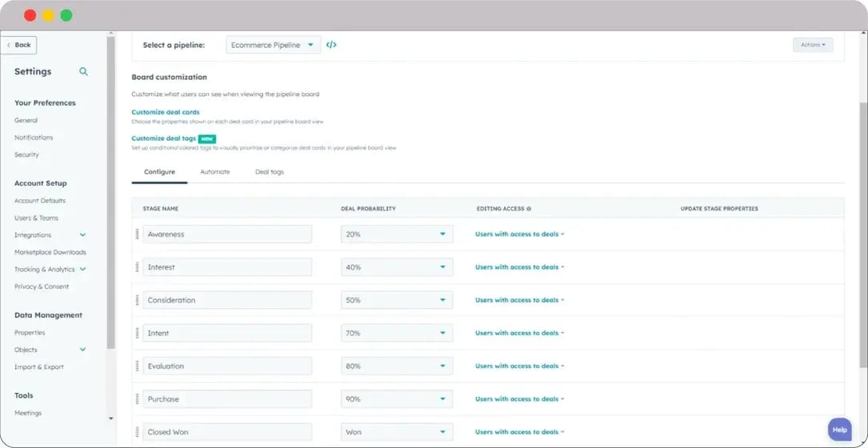Edit the Closed Won stage name field
The image size is (868, 448).
[227, 432]
